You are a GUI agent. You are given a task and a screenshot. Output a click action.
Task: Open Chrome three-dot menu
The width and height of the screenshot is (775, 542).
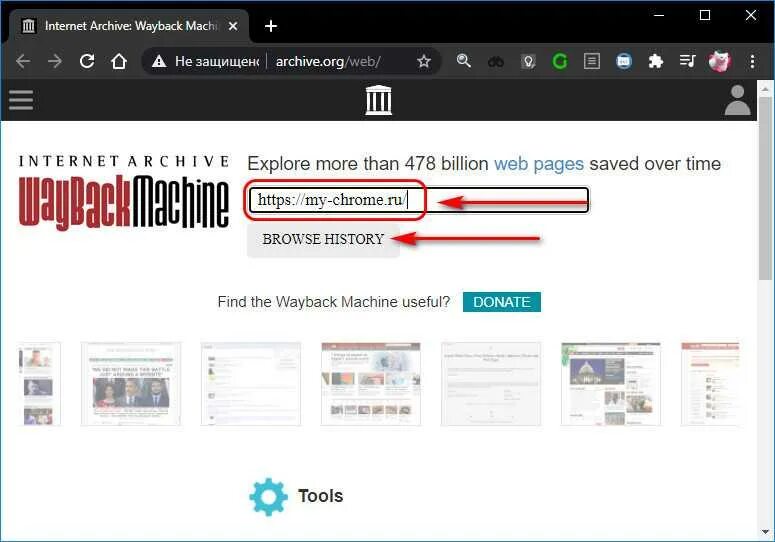(752, 61)
